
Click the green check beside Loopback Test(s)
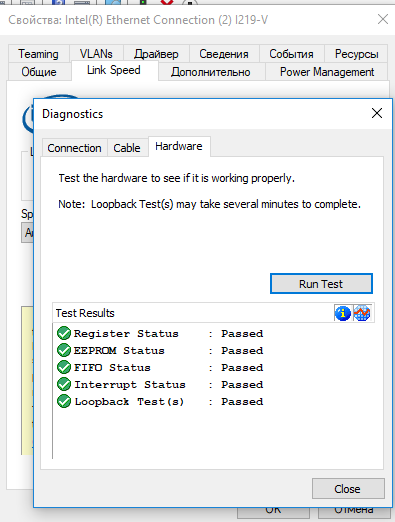pyautogui.click(x=64, y=401)
